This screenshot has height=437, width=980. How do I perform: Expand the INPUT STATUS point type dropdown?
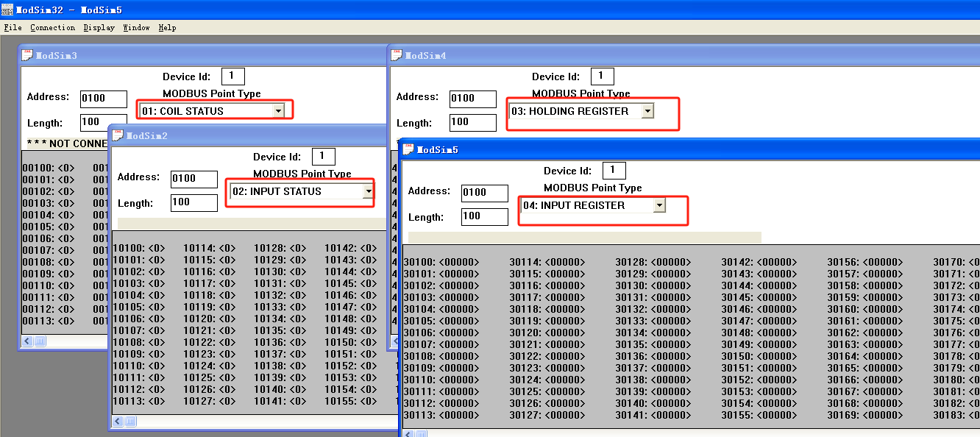coord(368,191)
